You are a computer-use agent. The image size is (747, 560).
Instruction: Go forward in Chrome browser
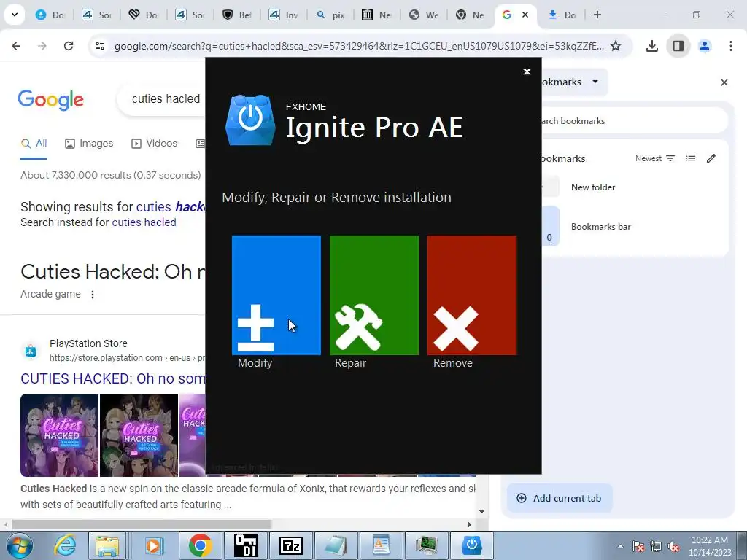pos(42,46)
